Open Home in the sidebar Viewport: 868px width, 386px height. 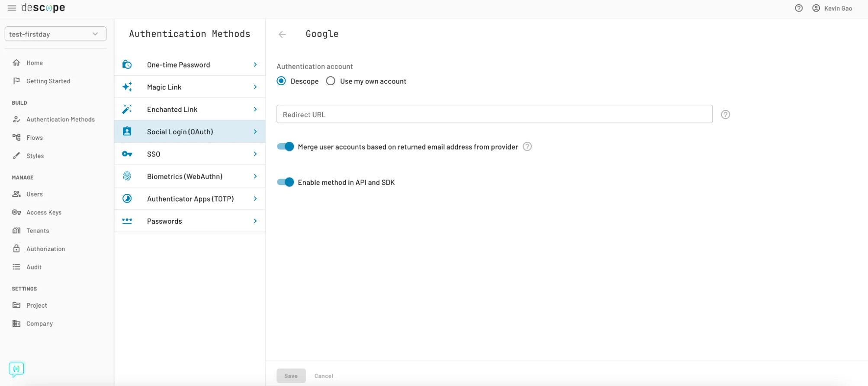[35, 63]
